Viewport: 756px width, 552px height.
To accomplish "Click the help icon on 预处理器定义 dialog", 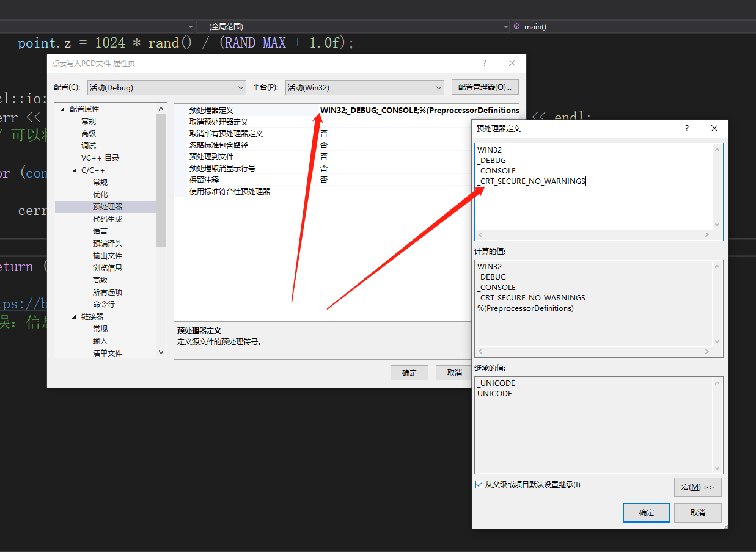I will pyautogui.click(x=686, y=128).
